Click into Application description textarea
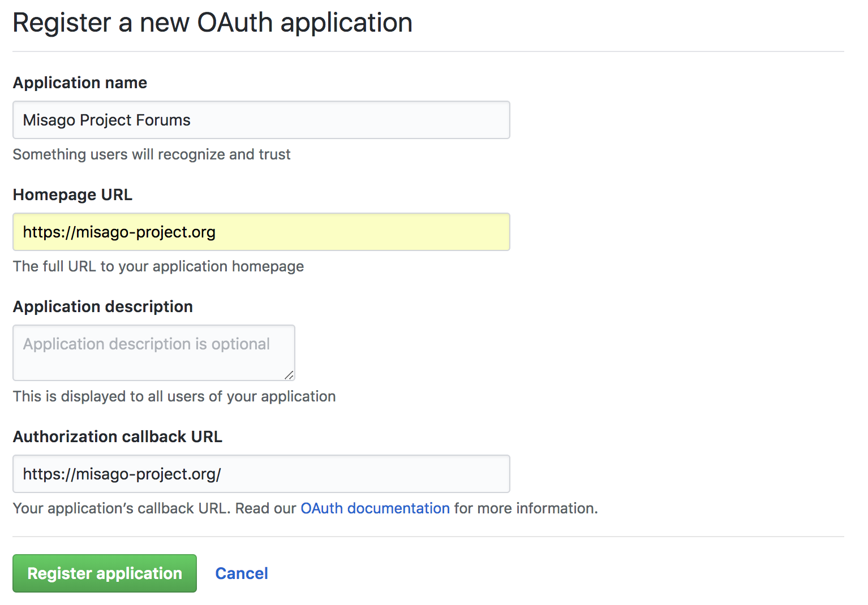The image size is (868, 605). click(154, 353)
